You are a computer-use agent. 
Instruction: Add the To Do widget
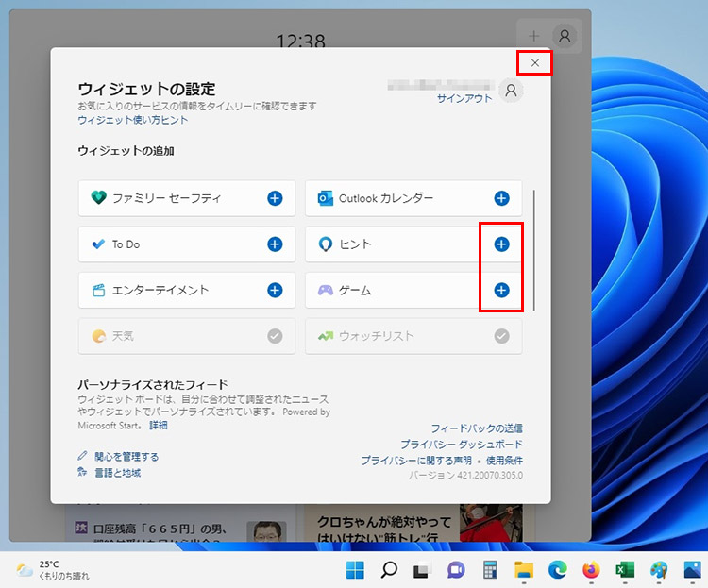[x=275, y=244]
